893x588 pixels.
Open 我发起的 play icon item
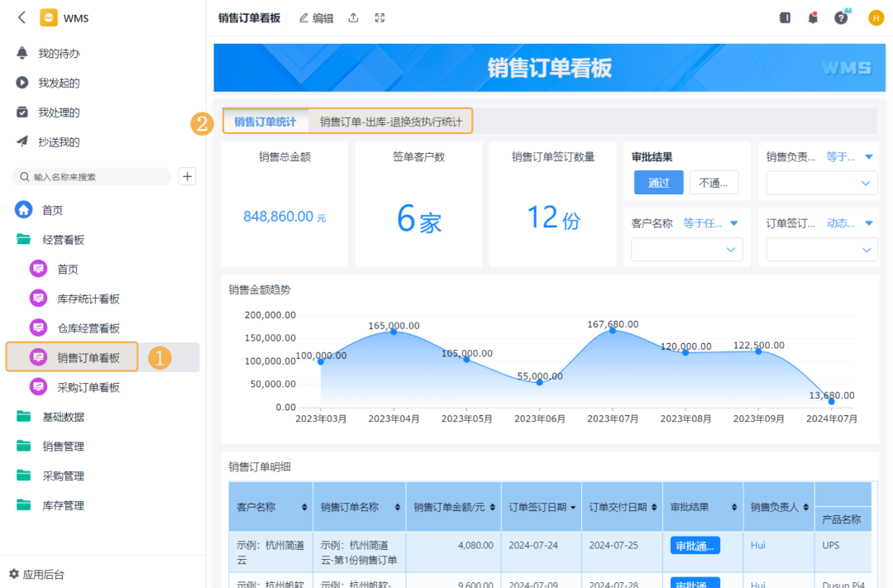(21, 83)
